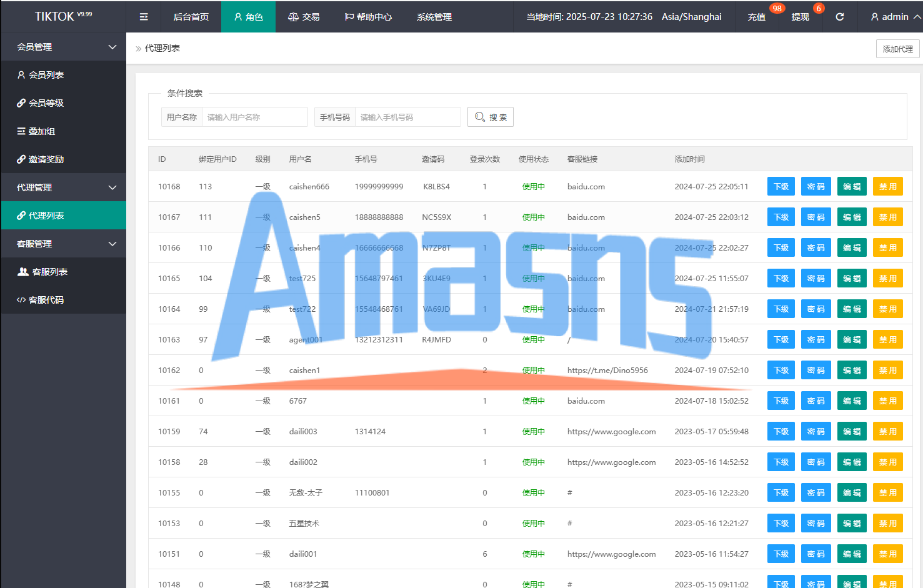
Task: Click 禁用 for agent caishen666
Action: click(x=887, y=187)
